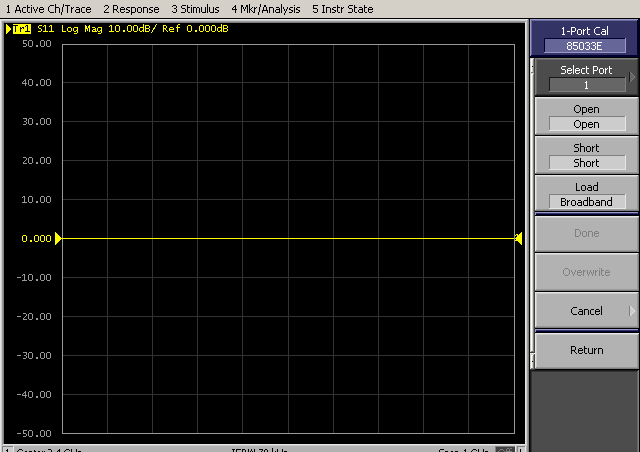Click the 20.00 y-axis label
The height and width of the screenshot is (452, 640).
(x=37, y=160)
